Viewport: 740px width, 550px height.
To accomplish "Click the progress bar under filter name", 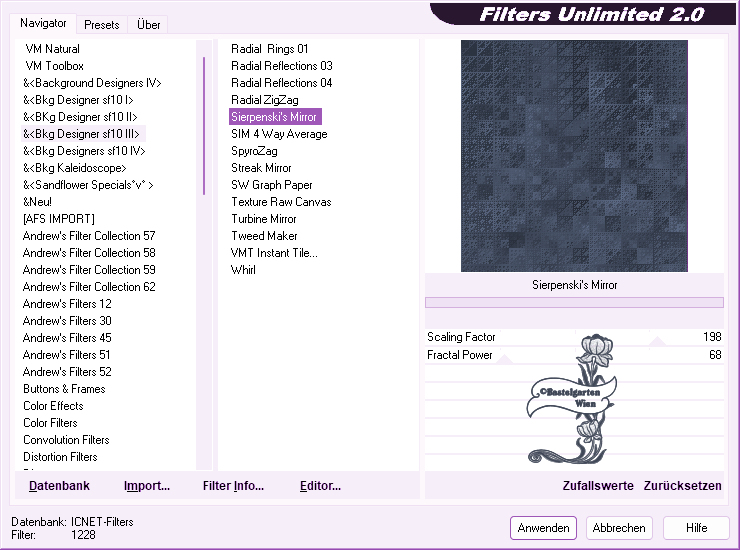I will coord(574,302).
